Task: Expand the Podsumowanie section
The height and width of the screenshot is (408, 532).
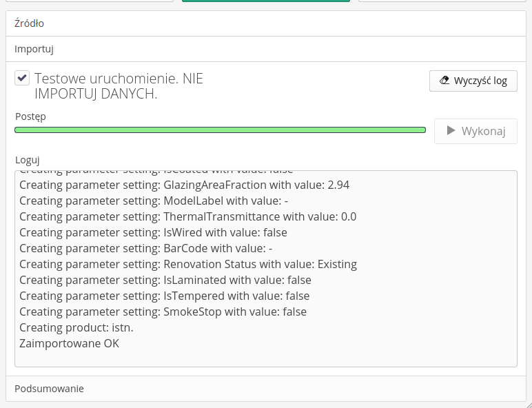Action: [49, 389]
